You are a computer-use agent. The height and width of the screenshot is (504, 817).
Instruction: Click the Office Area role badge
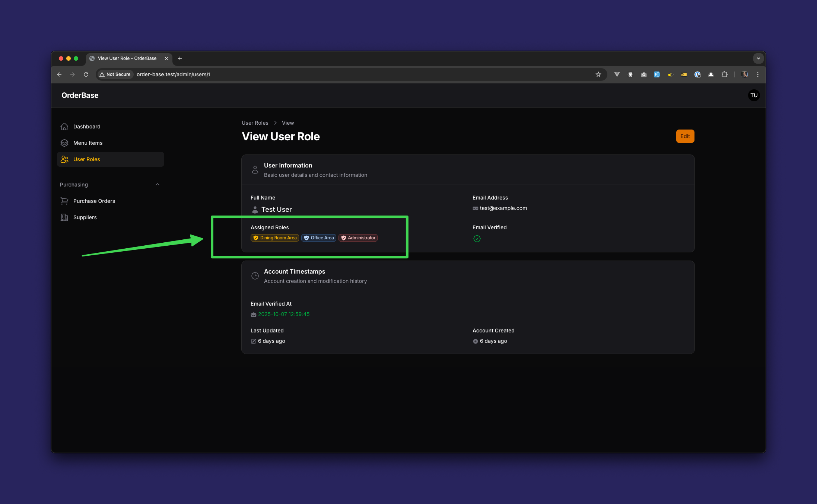(319, 238)
